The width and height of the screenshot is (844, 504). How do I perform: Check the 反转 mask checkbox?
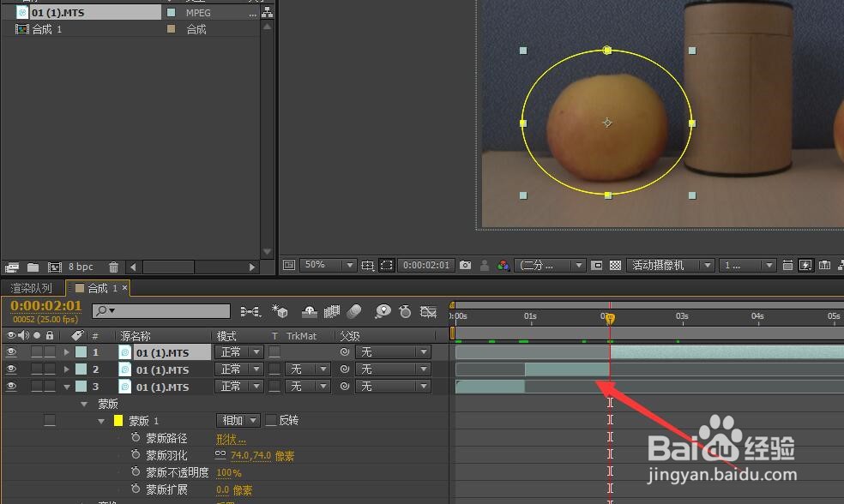click(x=271, y=420)
